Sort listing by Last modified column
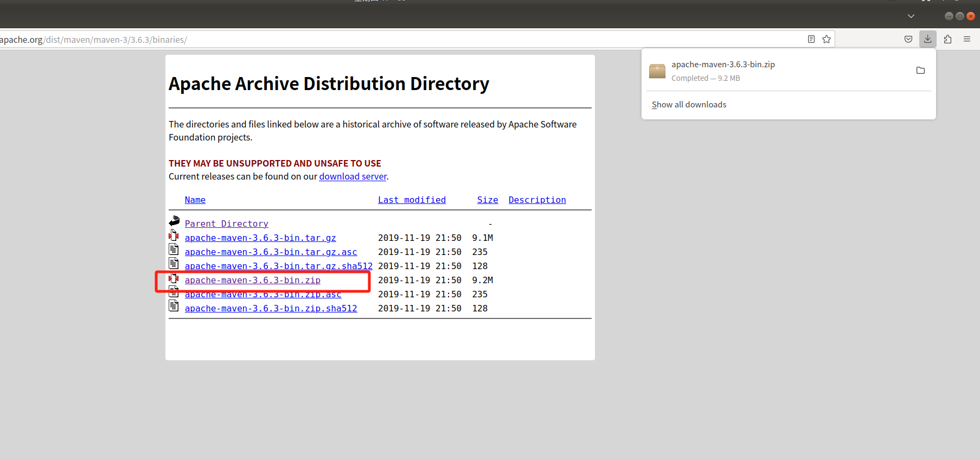Image resolution: width=980 pixels, height=459 pixels. 412,200
